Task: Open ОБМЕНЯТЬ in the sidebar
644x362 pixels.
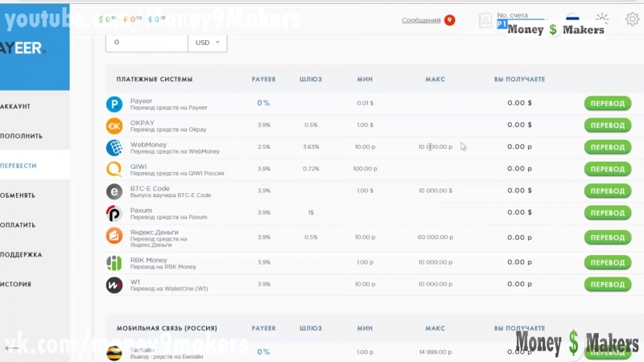Action: coord(18,195)
